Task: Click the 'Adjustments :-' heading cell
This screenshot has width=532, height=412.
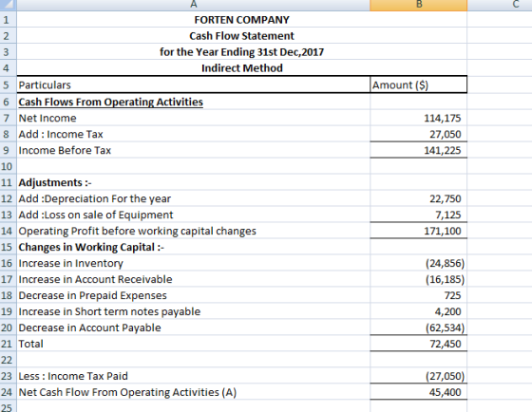Action: click(194, 182)
